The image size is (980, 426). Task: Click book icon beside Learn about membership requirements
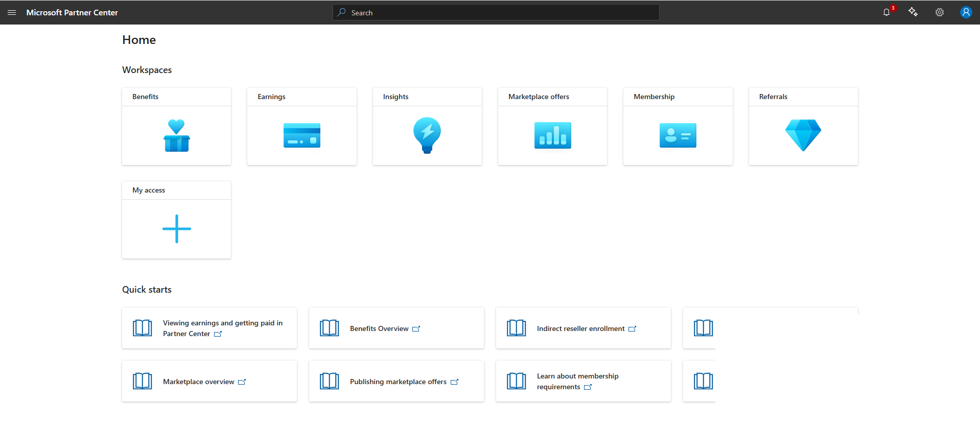[517, 381]
